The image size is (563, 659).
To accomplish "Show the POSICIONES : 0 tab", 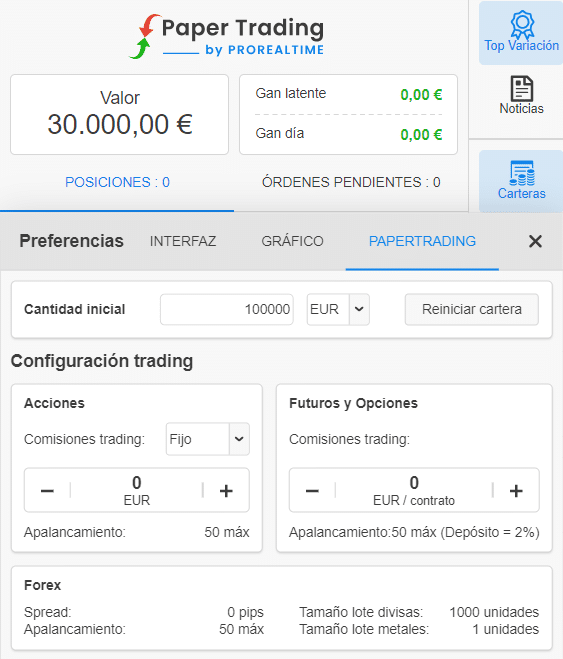I will (x=117, y=182).
